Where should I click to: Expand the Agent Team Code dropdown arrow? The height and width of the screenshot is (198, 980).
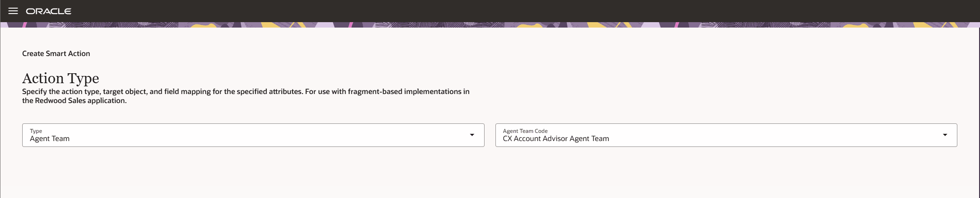click(945, 135)
